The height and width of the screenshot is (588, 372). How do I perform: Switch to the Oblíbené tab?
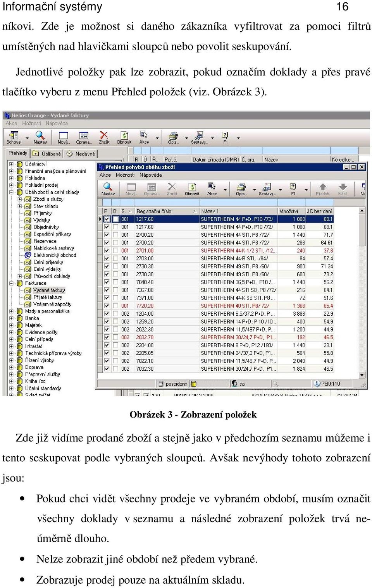(x=47, y=153)
